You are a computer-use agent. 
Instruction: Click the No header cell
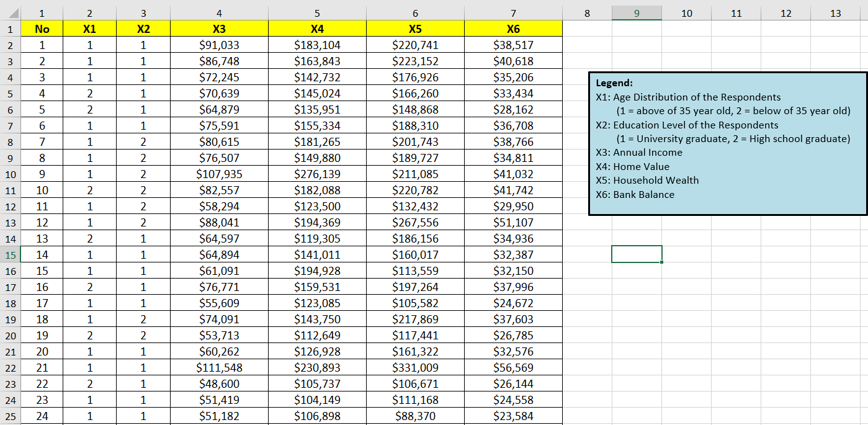(42, 29)
